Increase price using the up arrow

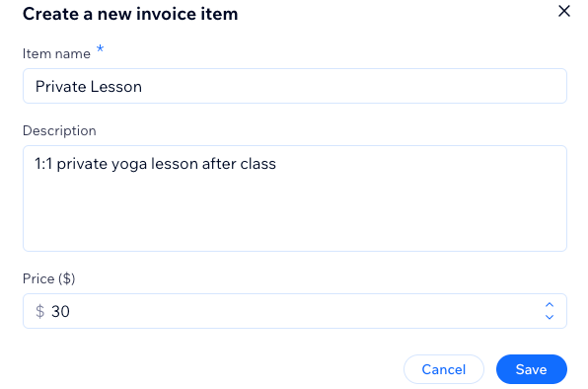550,305
